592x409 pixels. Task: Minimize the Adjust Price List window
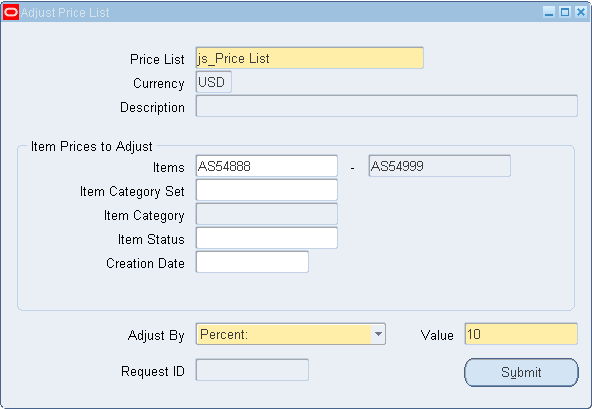click(549, 12)
